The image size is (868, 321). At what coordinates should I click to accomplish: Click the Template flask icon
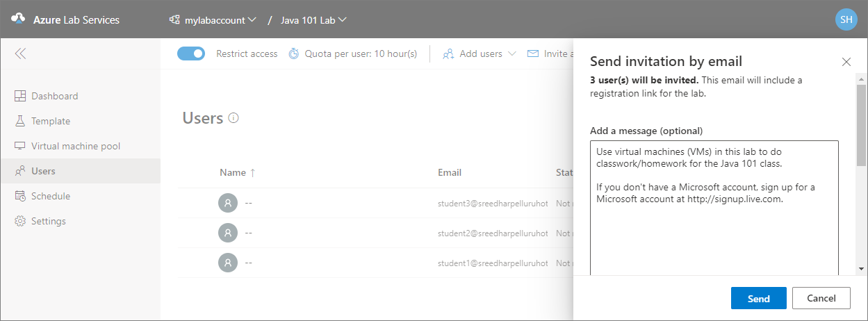click(19, 121)
